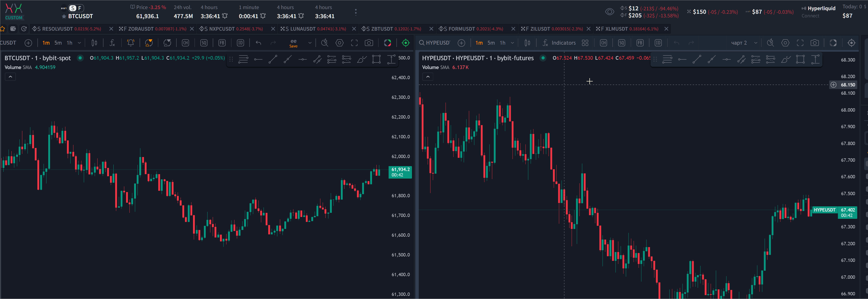Add a symbol with the plus icon next to HYPEUSD
This screenshot has height=299, width=868.
[461, 43]
